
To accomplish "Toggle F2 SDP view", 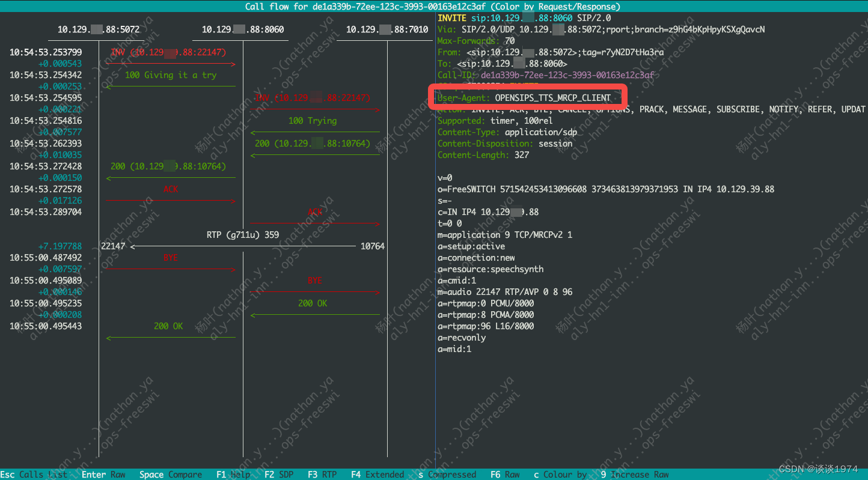I will tap(279, 475).
